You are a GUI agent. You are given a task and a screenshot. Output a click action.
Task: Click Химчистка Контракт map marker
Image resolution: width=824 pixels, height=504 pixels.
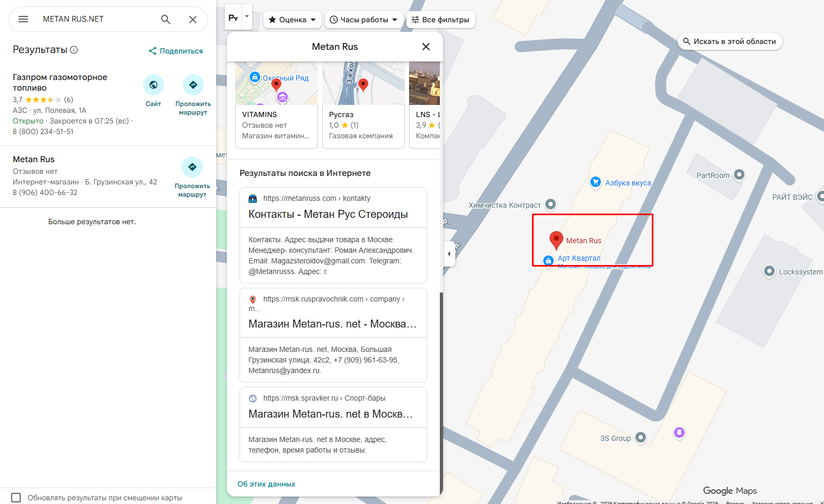[x=551, y=204]
